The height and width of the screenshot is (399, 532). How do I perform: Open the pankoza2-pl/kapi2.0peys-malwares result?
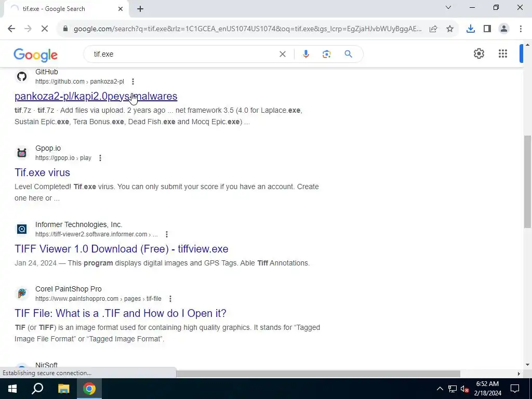click(96, 96)
